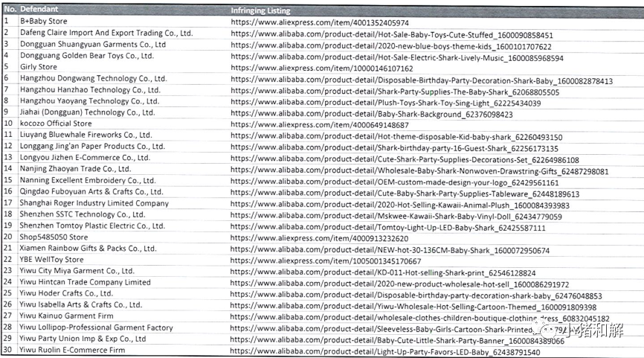Open Disposable-Birthday-Party-Decoration-Shark-Baby listing ending 82878413
The height and width of the screenshot is (358, 644).
[x=422, y=81]
